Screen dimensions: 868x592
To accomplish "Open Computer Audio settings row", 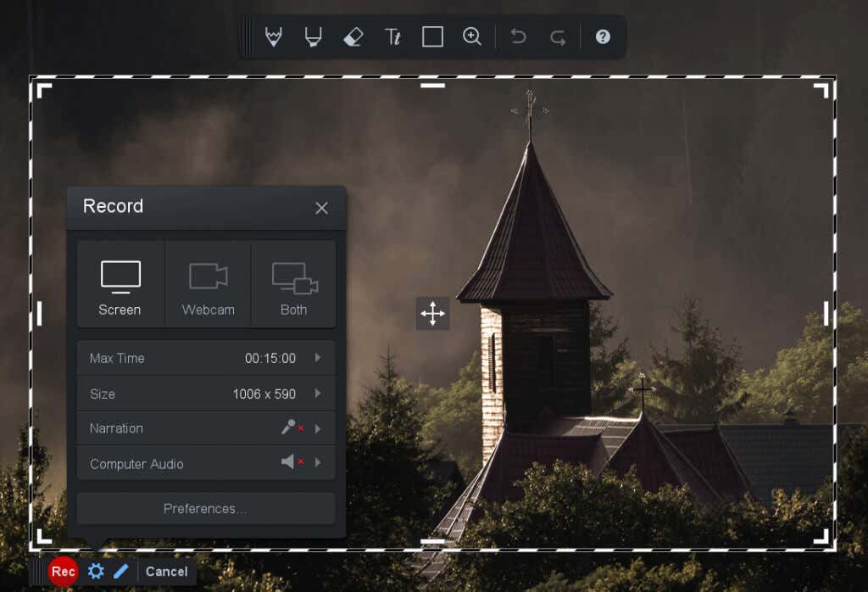I will click(x=206, y=463).
